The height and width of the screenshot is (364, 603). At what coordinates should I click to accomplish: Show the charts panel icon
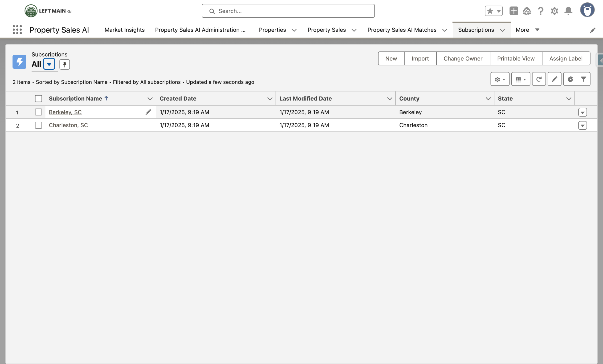point(570,79)
